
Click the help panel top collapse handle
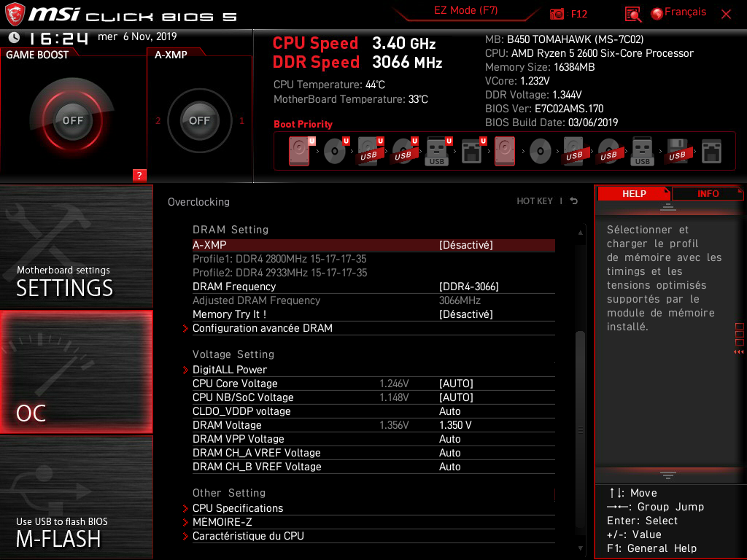point(668,206)
